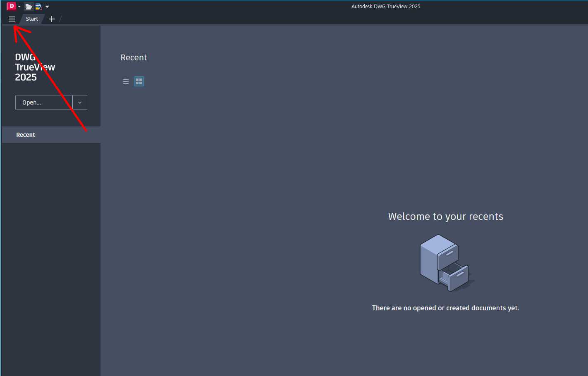This screenshot has width=588, height=376.
Task: Switch recent files to grid view
Action: coord(139,81)
